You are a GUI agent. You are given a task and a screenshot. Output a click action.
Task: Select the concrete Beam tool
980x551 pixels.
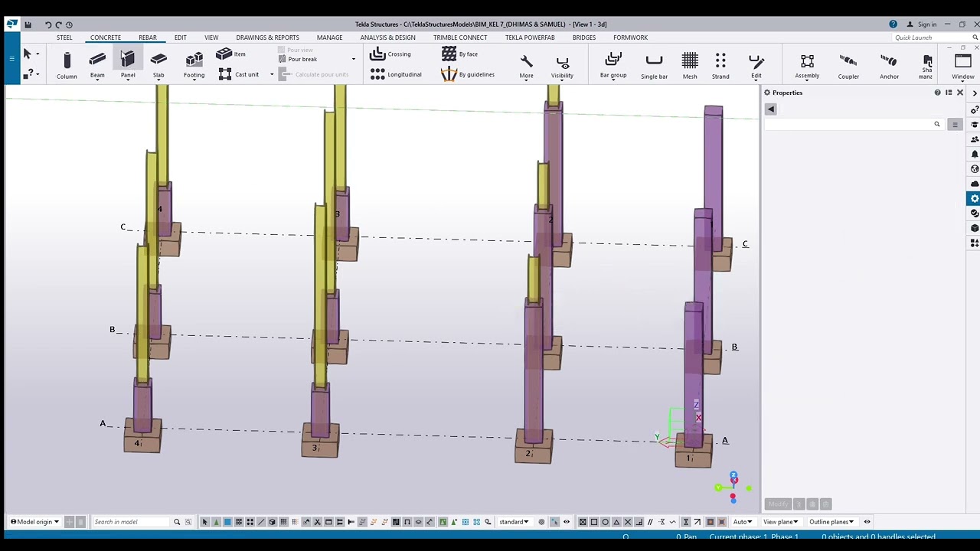(x=97, y=65)
